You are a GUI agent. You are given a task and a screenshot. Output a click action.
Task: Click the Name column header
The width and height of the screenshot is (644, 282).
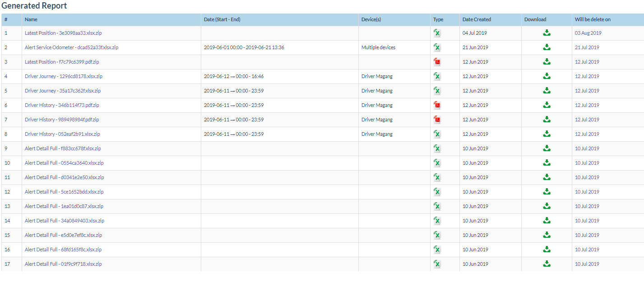point(31,19)
